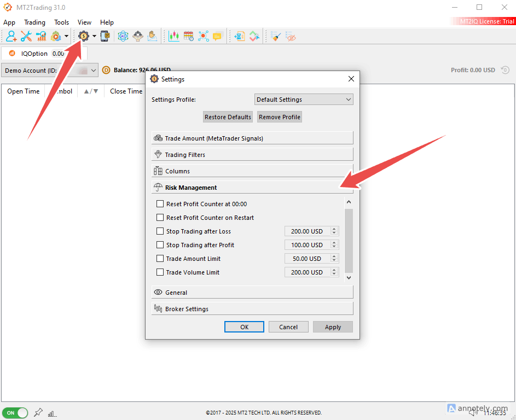Click the pin icon in status bar
The width and height of the screenshot is (516, 420).
click(38, 412)
